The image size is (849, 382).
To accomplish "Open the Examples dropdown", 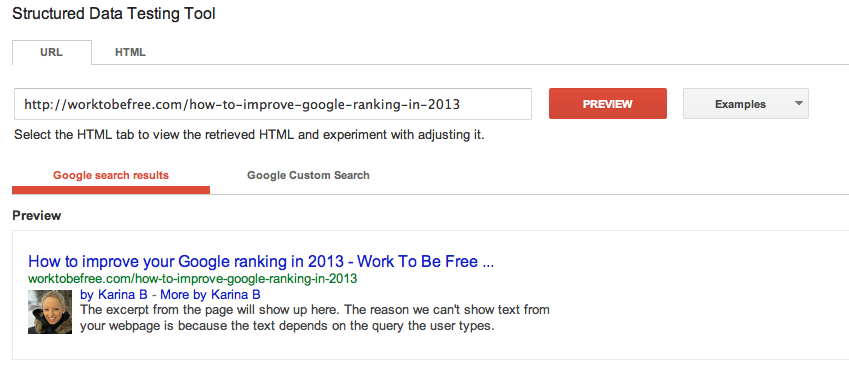I will click(746, 104).
